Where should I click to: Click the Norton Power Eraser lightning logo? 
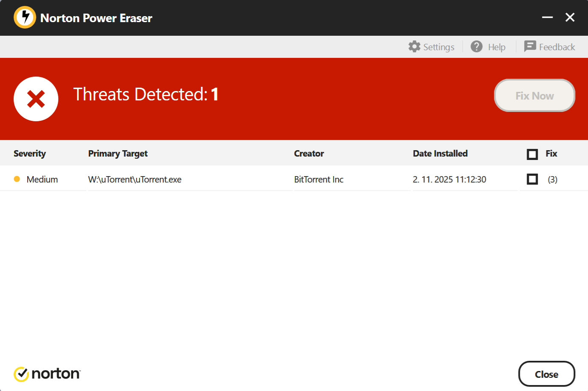coord(25,17)
